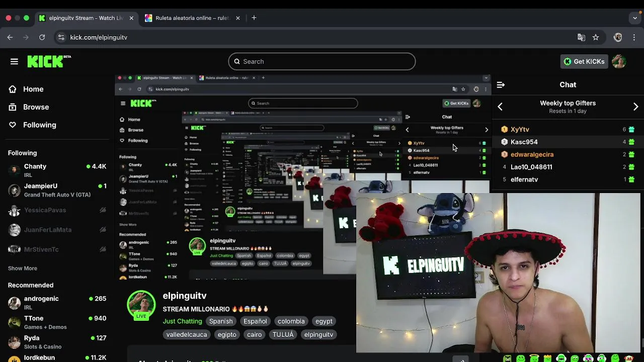Expand Following list with Show More
This screenshot has height=362, width=644.
pos(23,268)
